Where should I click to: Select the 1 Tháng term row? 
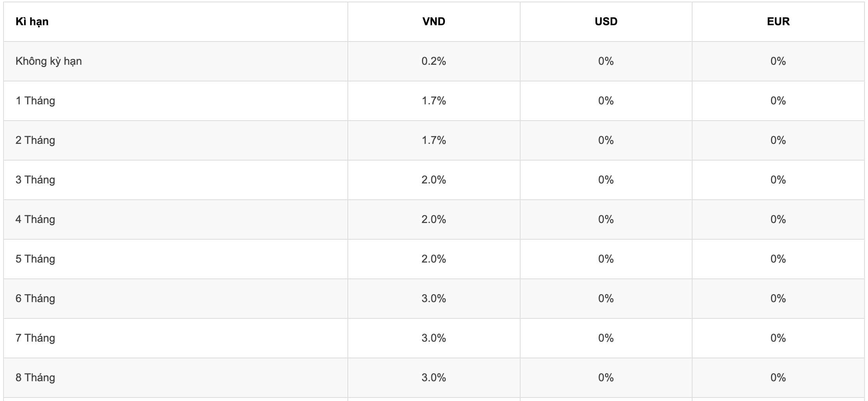(x=434, y=101)
